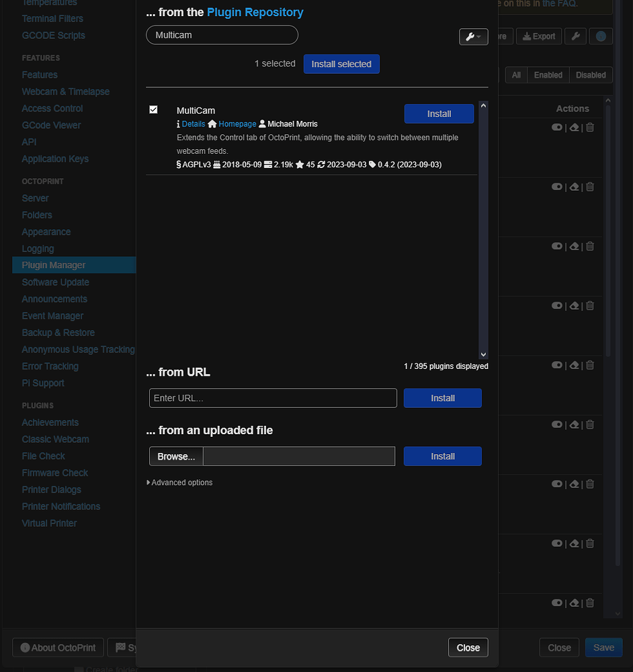
Task: Click the data cleanup icon in the first Actions row
Action: [574, 127]
